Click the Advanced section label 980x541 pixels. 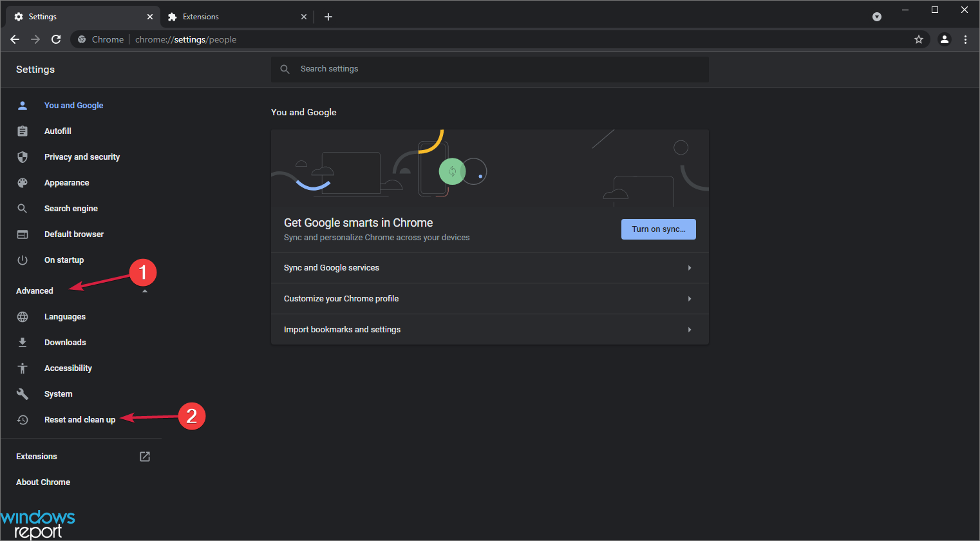pyautogui.click(x=35, y=290)
